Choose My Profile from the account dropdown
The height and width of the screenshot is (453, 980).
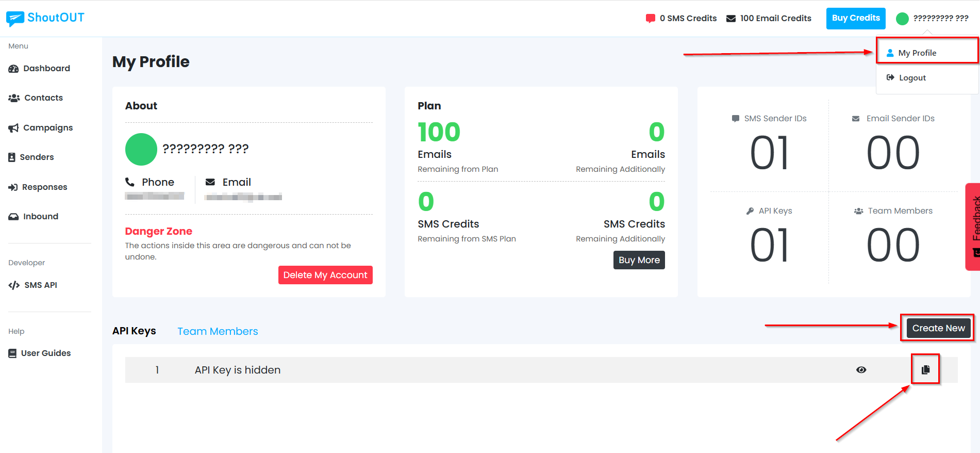point(917,53)
